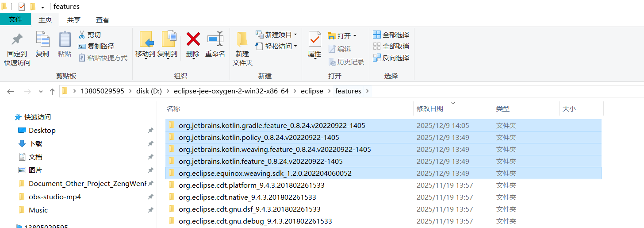
Task: Switch to the 查看 ribbon tab
Action: (x=103, y=20)
